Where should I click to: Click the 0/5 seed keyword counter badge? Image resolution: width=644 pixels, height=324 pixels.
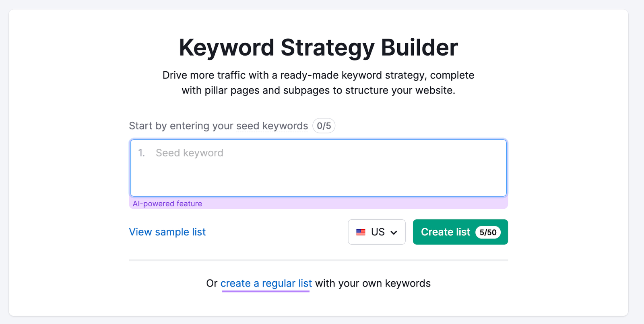pyautogui.click(x=324, y=126)
